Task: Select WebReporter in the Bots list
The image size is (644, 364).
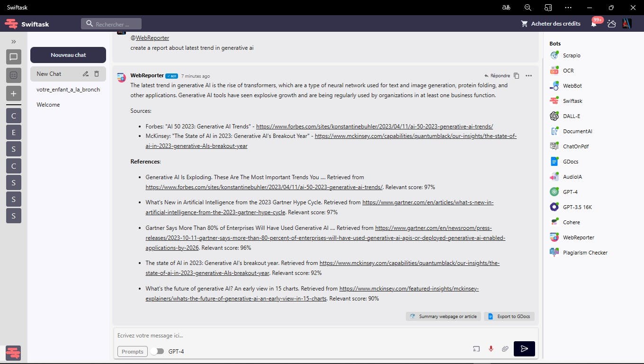Action: coord(572,237)
